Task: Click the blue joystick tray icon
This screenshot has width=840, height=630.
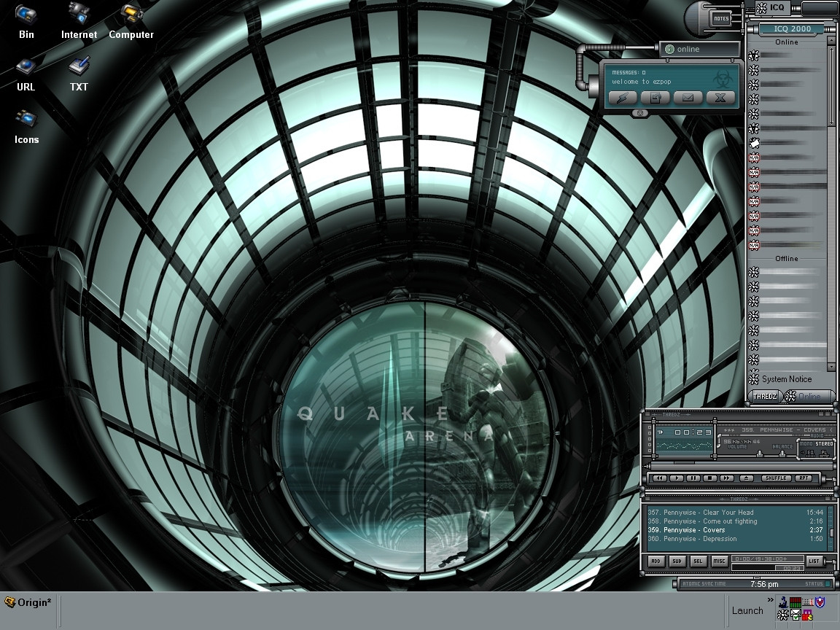Action: [x=783, y=603]
